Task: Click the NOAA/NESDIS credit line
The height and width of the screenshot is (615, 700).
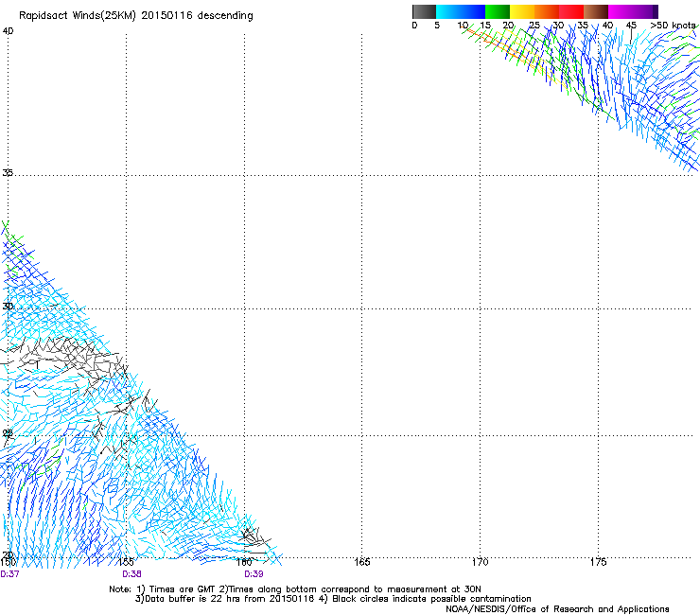Action: pos(557,609)
